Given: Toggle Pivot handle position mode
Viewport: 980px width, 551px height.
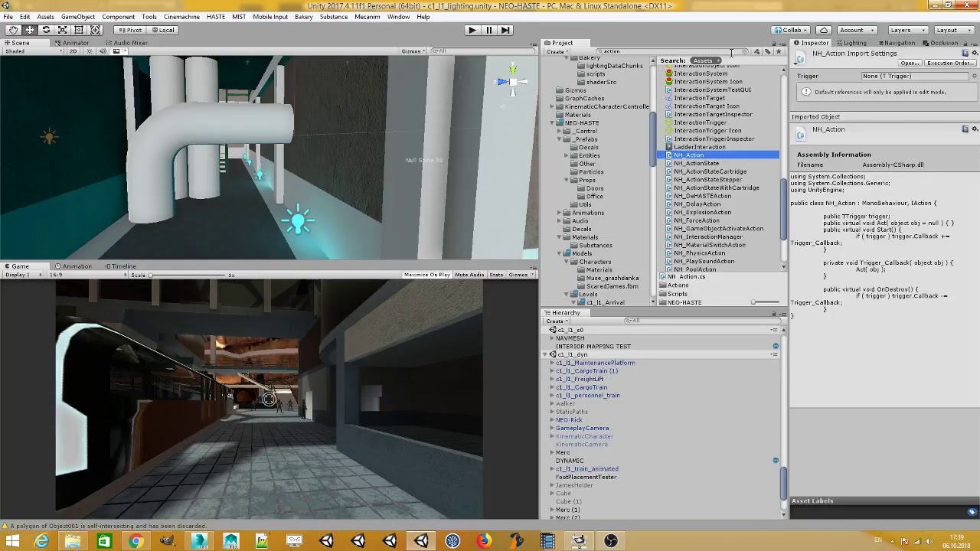Looking at the screenshot, I should [130, 30].
